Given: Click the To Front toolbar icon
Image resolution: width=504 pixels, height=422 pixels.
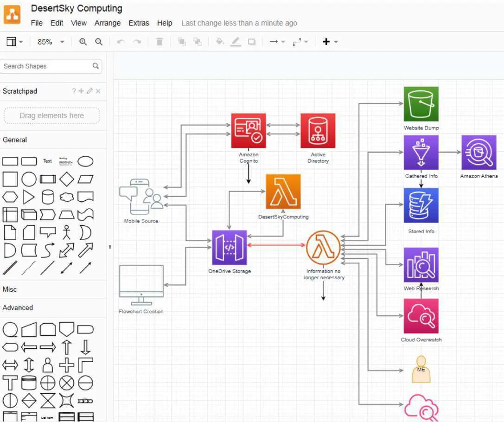Looking at the screenshot, I should pyautogui.click(x=182, y=41).
